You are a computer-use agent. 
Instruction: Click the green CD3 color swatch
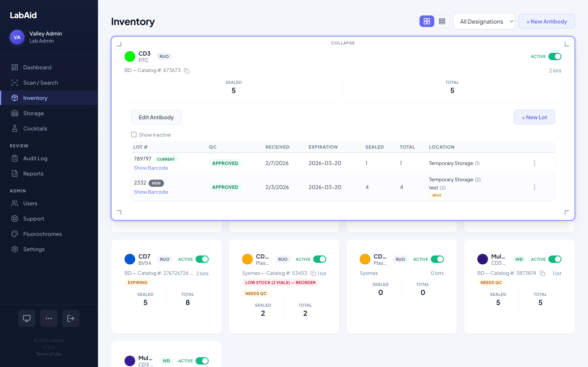tap(130, 56)
